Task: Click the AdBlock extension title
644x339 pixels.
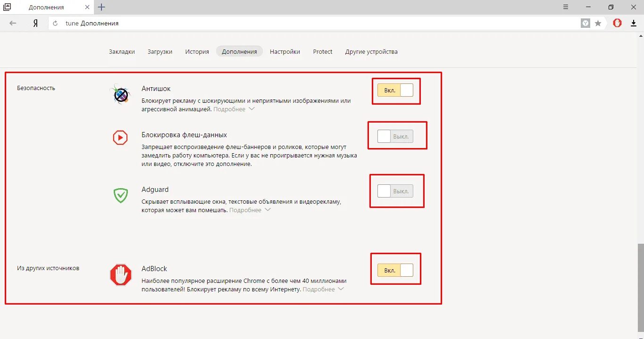Action: [x=155, y=269]
